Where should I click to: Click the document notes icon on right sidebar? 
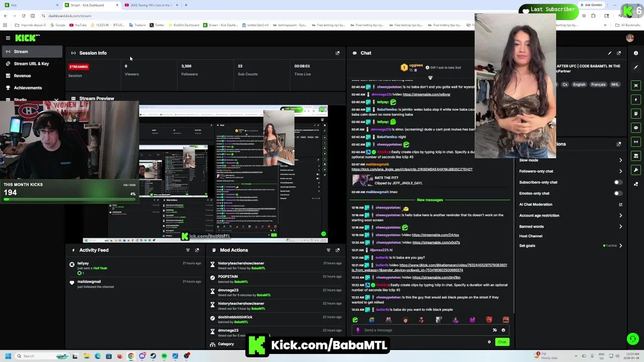click(636, 114)
